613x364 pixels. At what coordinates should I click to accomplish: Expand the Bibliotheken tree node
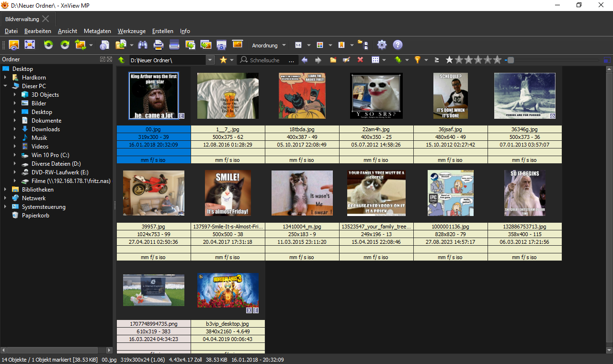click(5, 190)
